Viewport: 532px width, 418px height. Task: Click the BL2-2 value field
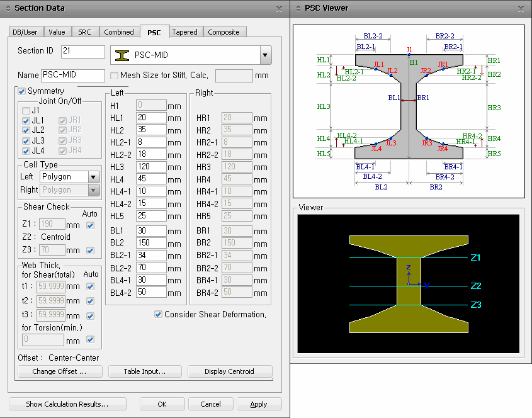(x=151, y=268)
